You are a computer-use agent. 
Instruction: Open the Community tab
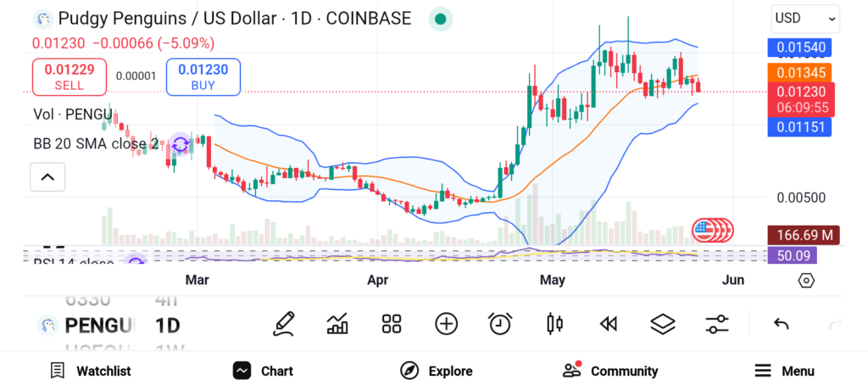pos(610,371)
